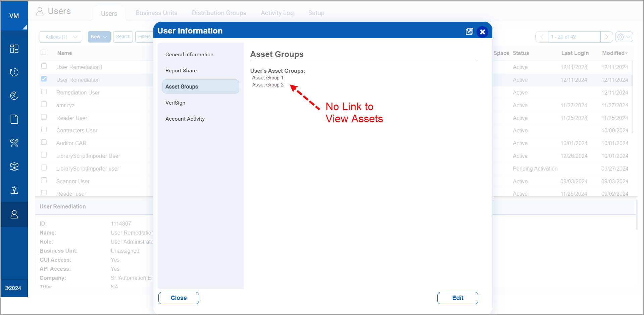The width and height of the screenshot is (644, 315).
Task: Select the alerts sidebar icon
Action: click(x=14, y=72)
